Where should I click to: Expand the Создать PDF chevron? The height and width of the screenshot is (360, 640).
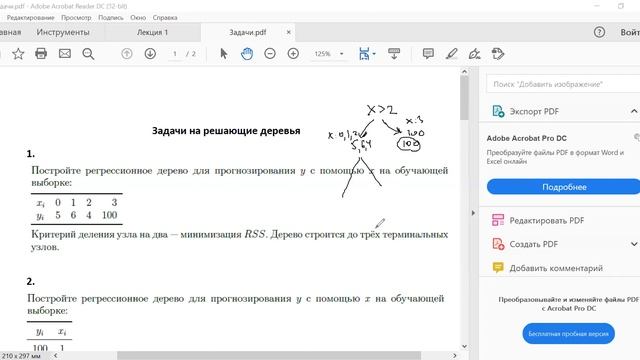[x=633, y=244]
